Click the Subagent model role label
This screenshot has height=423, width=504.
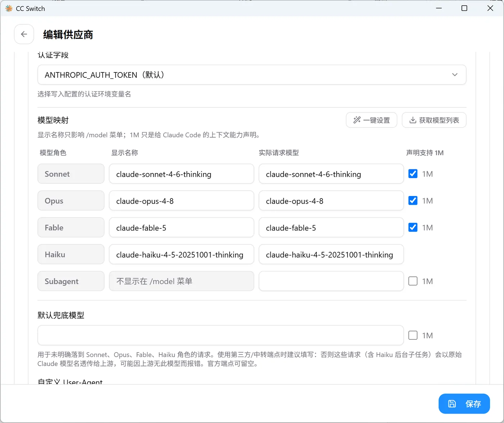tap(71, 281)
